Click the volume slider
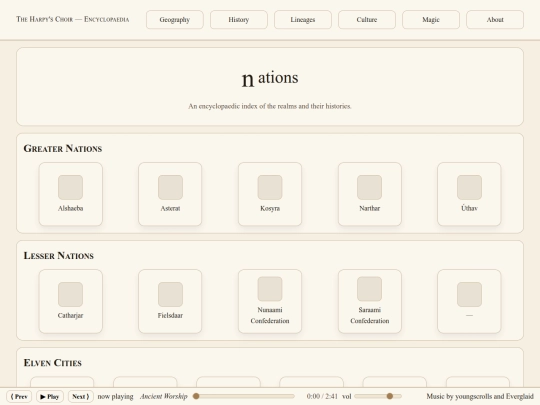The width and height of the screenshot is (540, 405). (x=378, y=396)
